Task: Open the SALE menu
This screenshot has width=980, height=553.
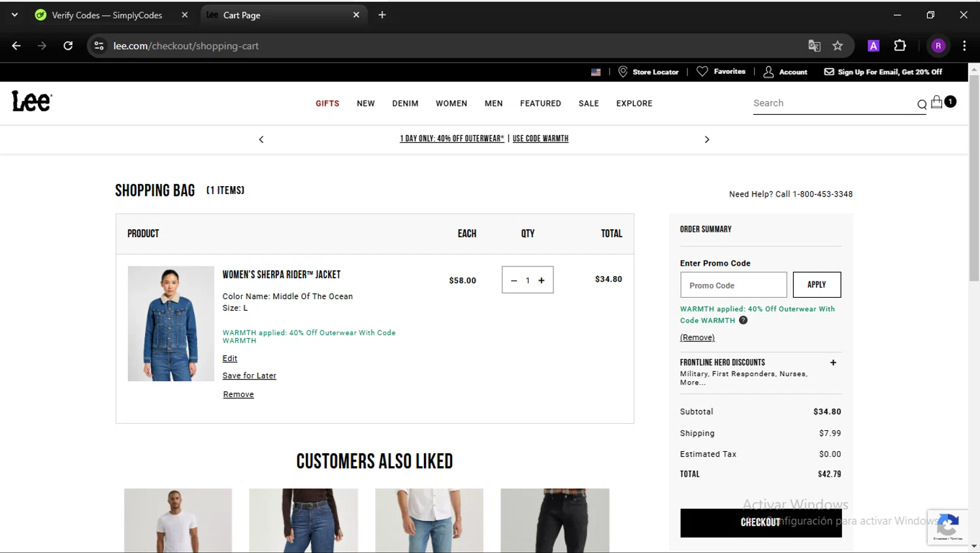Action: point(589,103)
